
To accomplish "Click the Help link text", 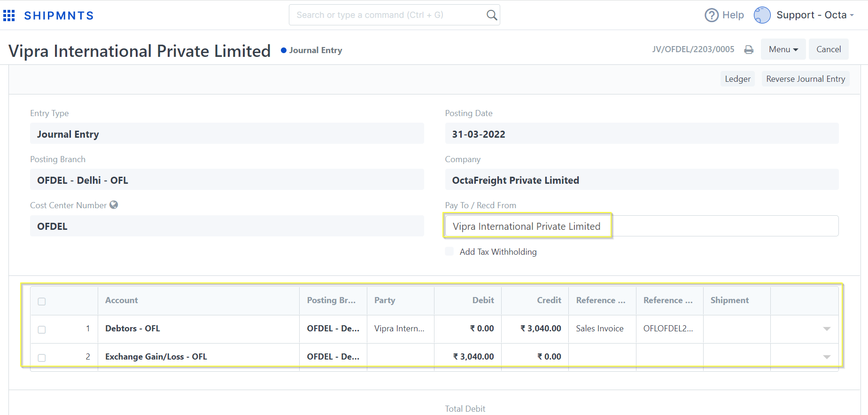I will click(x=733, y=15).
